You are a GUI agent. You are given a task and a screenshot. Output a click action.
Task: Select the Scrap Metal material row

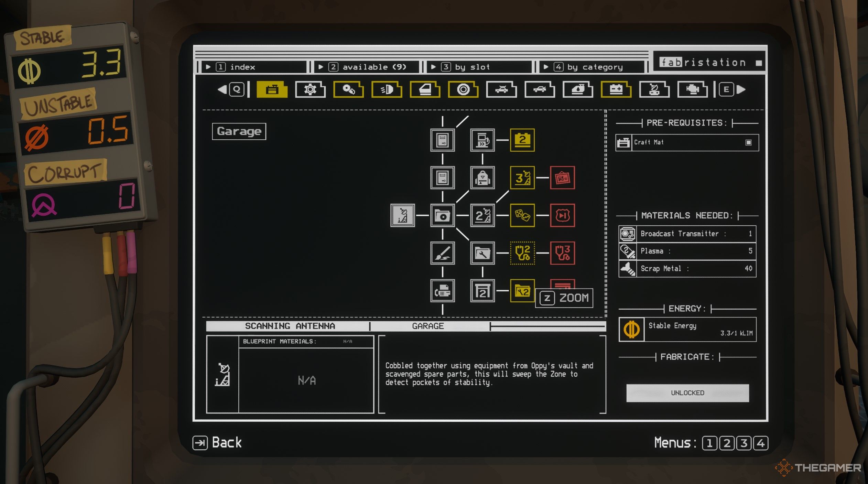point(687,268)
